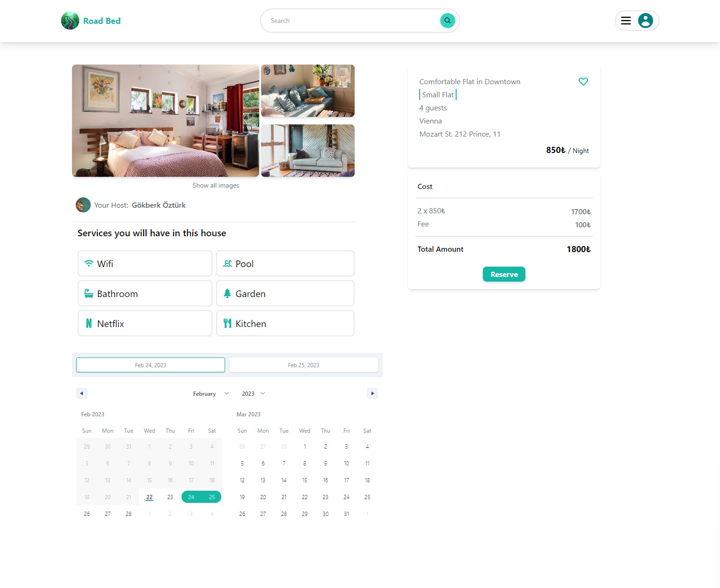Click the Small Flat tag
720x588 pixels.
[438, 94]
